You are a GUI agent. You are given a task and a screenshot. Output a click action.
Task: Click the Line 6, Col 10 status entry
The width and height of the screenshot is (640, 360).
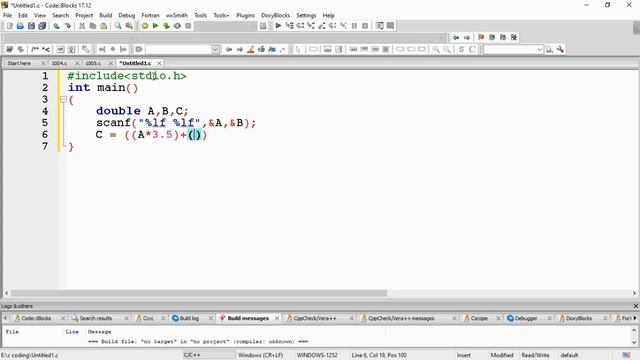379,355
